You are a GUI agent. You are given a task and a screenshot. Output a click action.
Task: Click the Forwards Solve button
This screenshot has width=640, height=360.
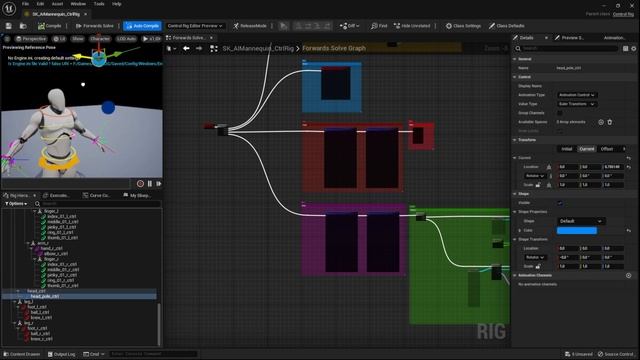click(95, 26)
